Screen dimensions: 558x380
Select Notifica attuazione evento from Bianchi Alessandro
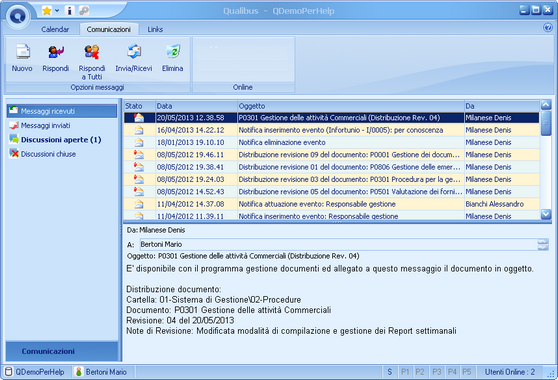click(x=332, y=204)
